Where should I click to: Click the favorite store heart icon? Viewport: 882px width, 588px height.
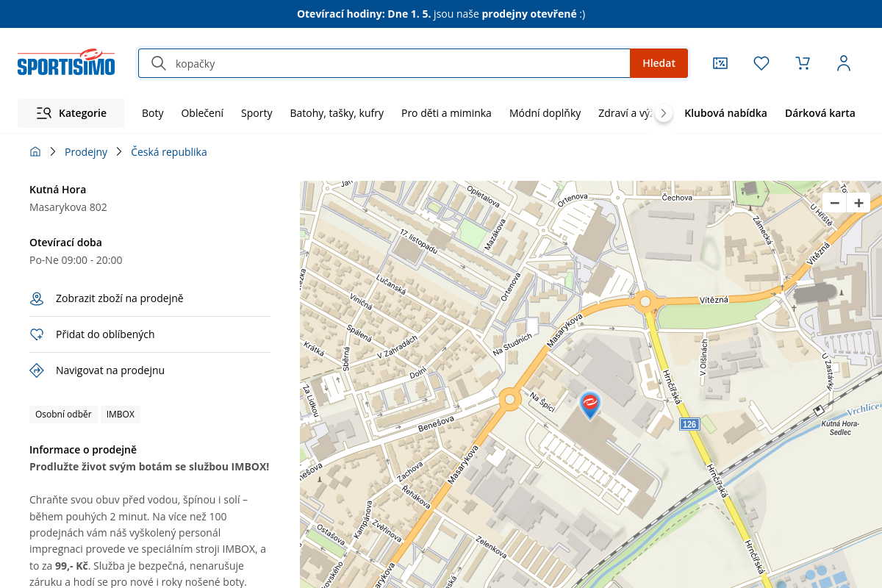[x=37, y=334]
